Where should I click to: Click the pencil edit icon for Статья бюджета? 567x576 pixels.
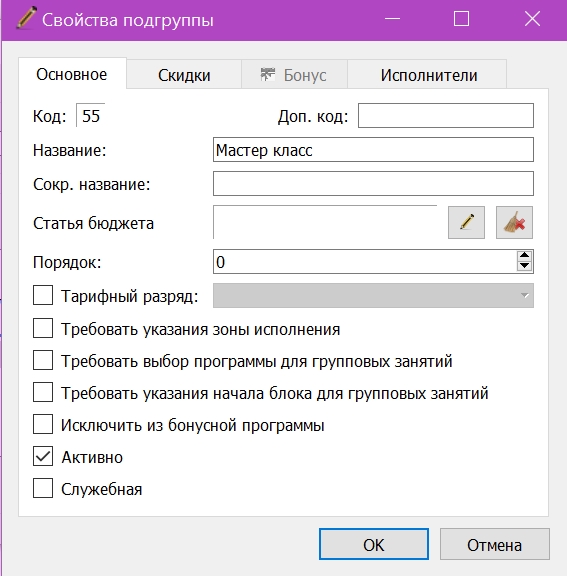coord(466,222)
